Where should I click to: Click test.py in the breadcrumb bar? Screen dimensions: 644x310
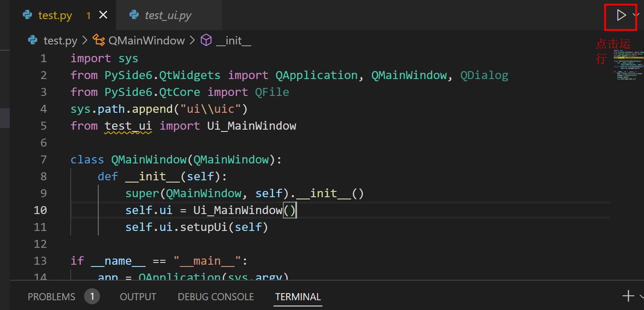coord(60,40)
